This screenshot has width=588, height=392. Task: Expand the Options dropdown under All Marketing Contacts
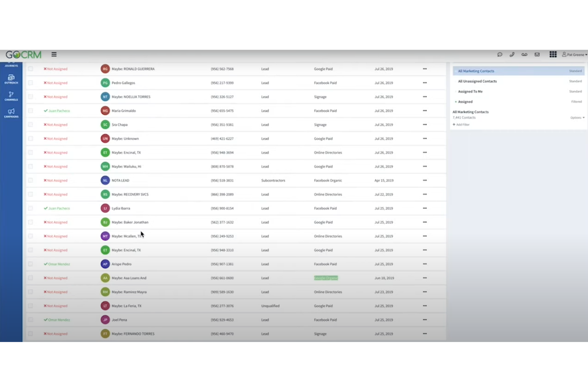tap(577, 118)
